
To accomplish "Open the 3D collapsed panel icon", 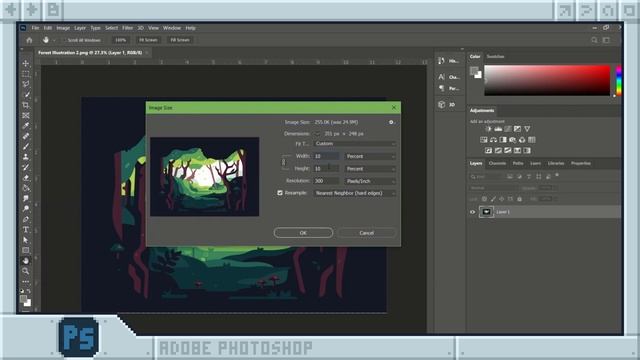I will coord(441,104).
